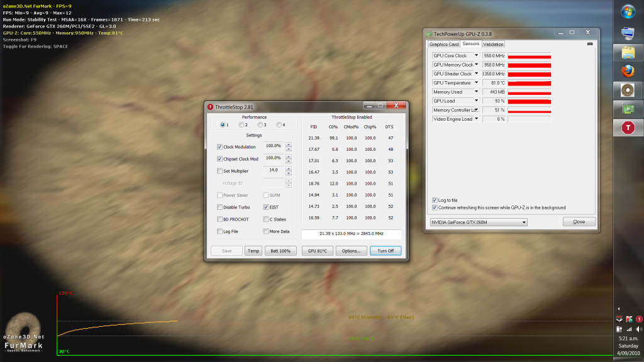Open Windows Explorer from the taskbar

[628, 53]
